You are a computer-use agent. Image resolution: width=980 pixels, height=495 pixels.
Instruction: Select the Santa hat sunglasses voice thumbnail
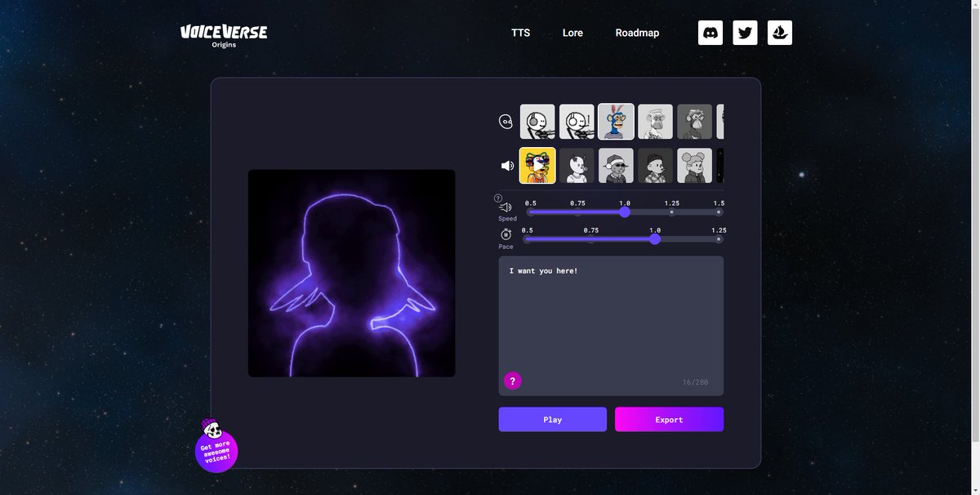pos(616,166)
